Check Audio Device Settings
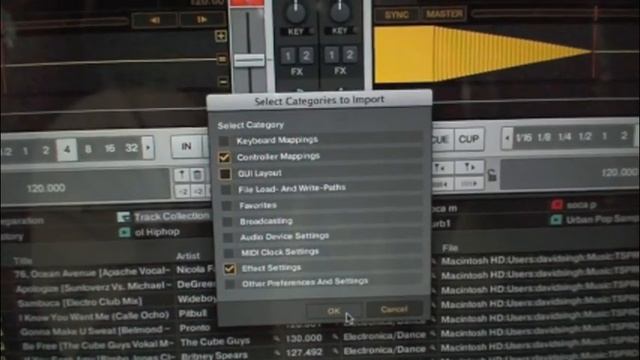 (x=228, y=237)
